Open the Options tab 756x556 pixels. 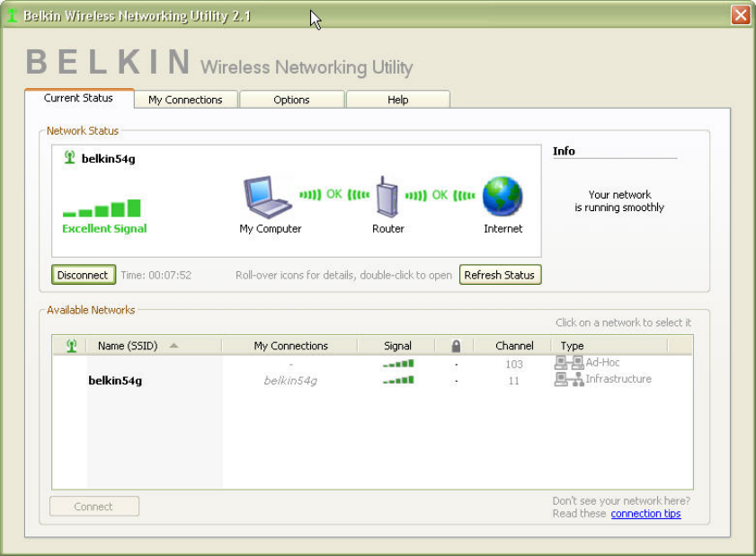pyautogui.click(x=291, y=100)
